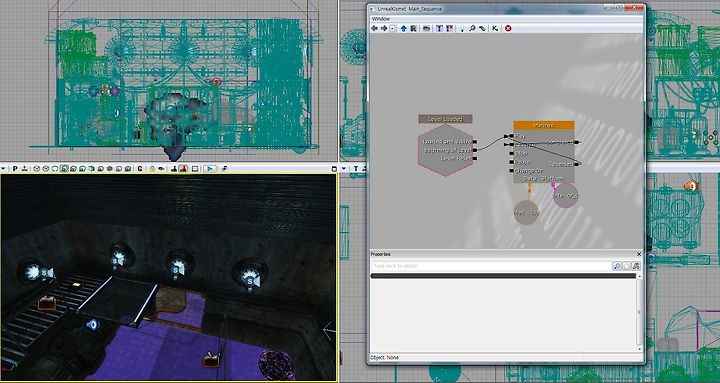Click the magnifier icon in Properties search bar
Viewport: 720px width, 383px height.
point(617,266)
